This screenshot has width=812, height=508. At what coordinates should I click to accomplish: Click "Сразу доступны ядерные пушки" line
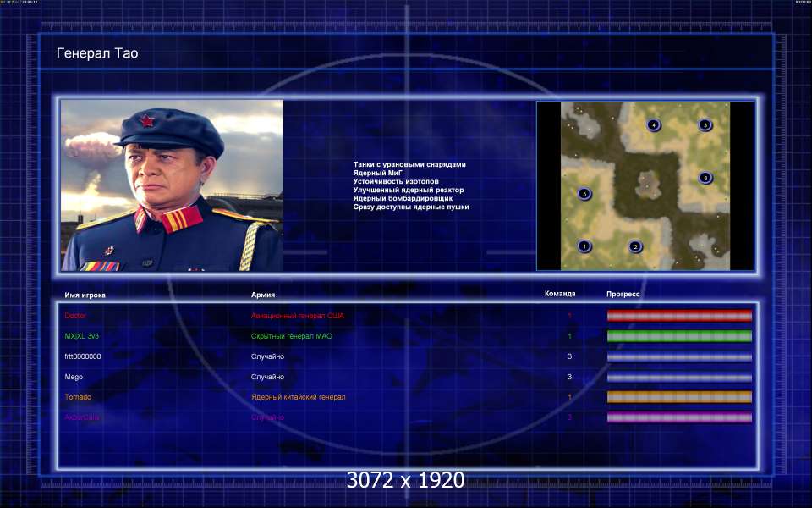point(411,207)
